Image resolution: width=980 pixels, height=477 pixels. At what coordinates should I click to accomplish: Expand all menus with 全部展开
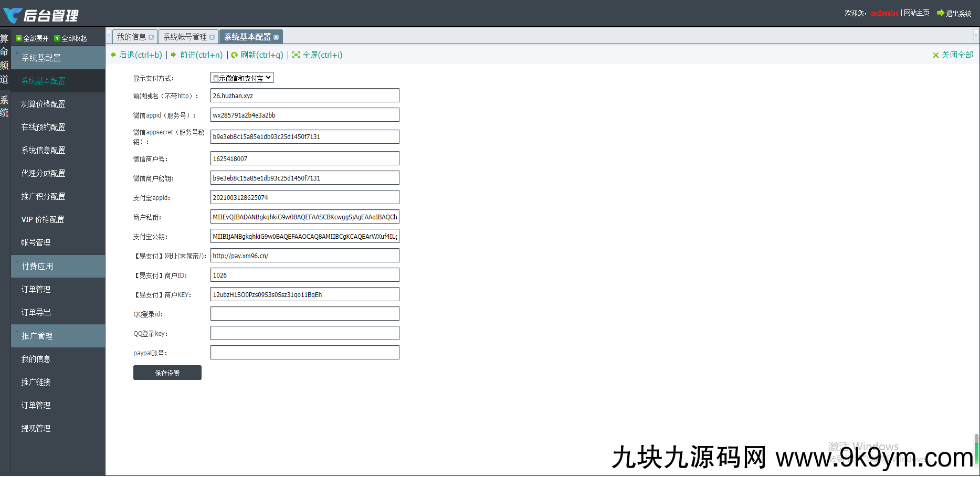point(33,38)
